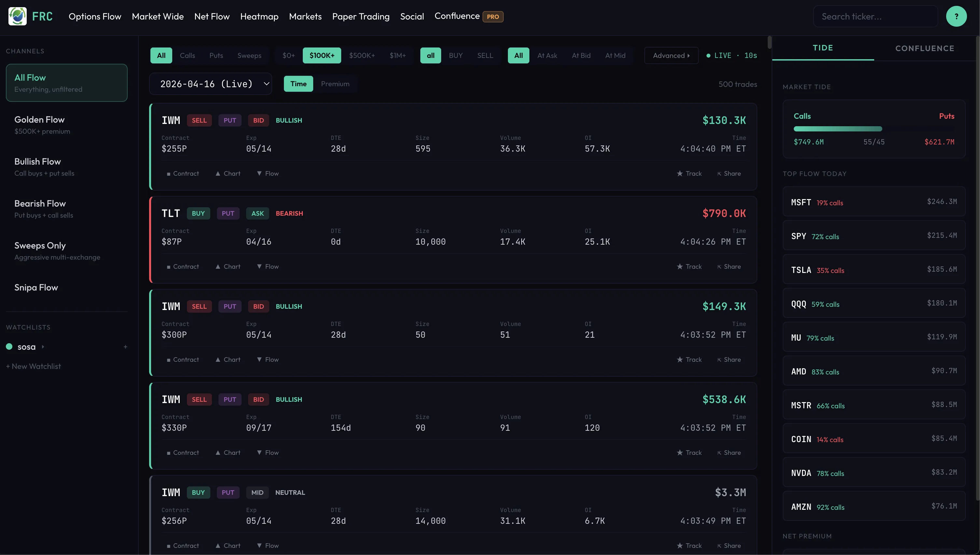Click the Search ticker input field
Screen dimensions: 980x555
point(875,16)
